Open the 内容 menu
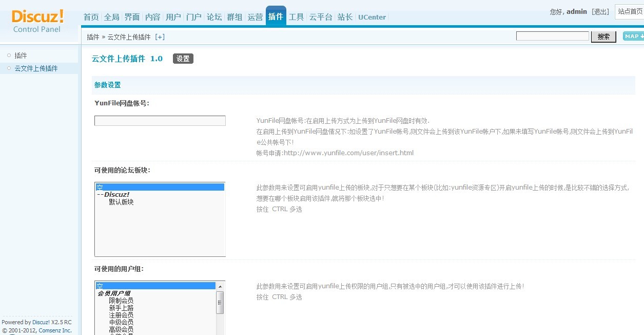The height and width of the screenshot is (335, 644). point(152,17)
